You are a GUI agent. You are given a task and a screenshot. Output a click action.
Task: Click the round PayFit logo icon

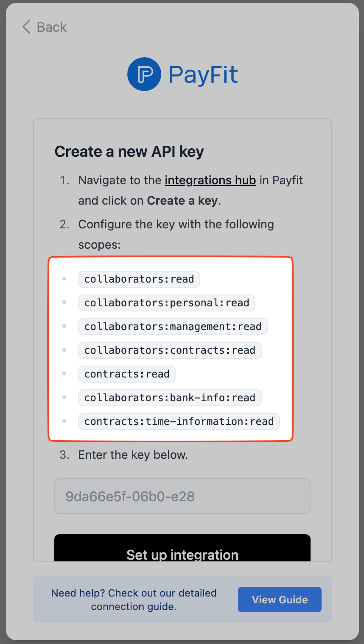pos(144,74)
